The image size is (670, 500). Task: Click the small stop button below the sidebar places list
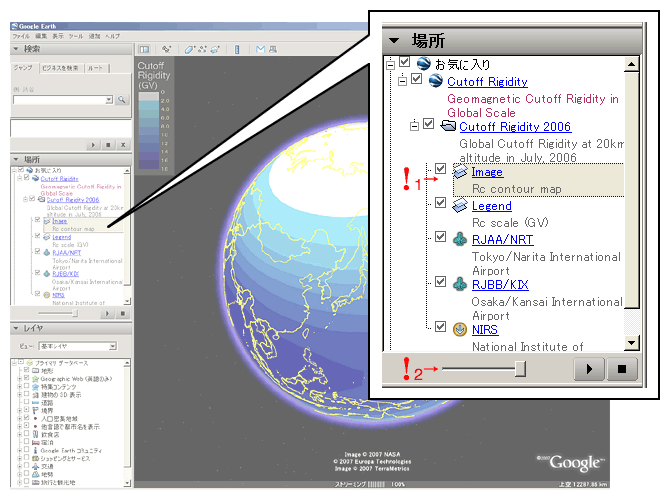point(123,314)
